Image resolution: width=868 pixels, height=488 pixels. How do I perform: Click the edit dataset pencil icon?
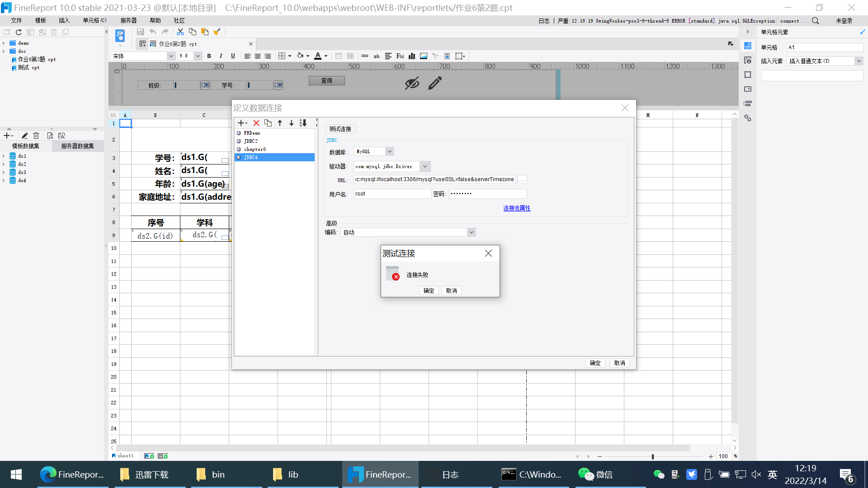click(x=25, y=136)
